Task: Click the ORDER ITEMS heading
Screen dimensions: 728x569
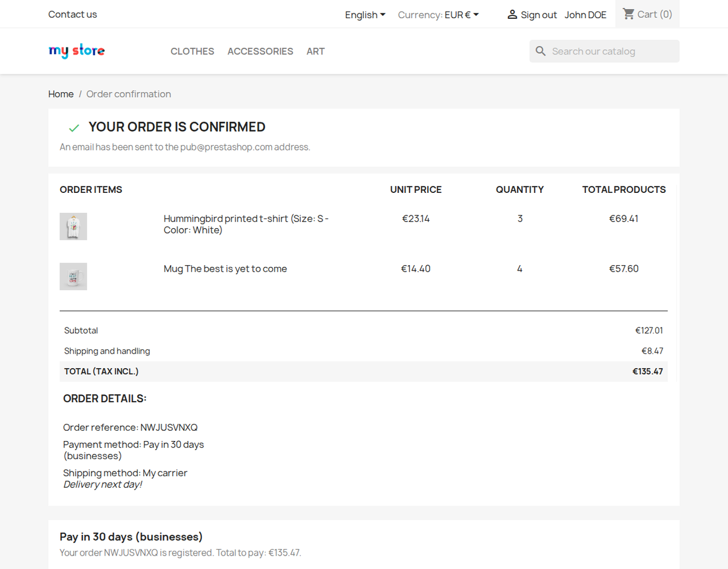Action: pos(91,190)
